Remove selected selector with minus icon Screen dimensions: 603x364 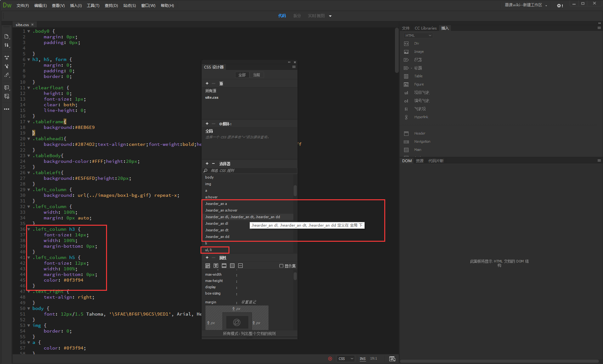(213, 163)
